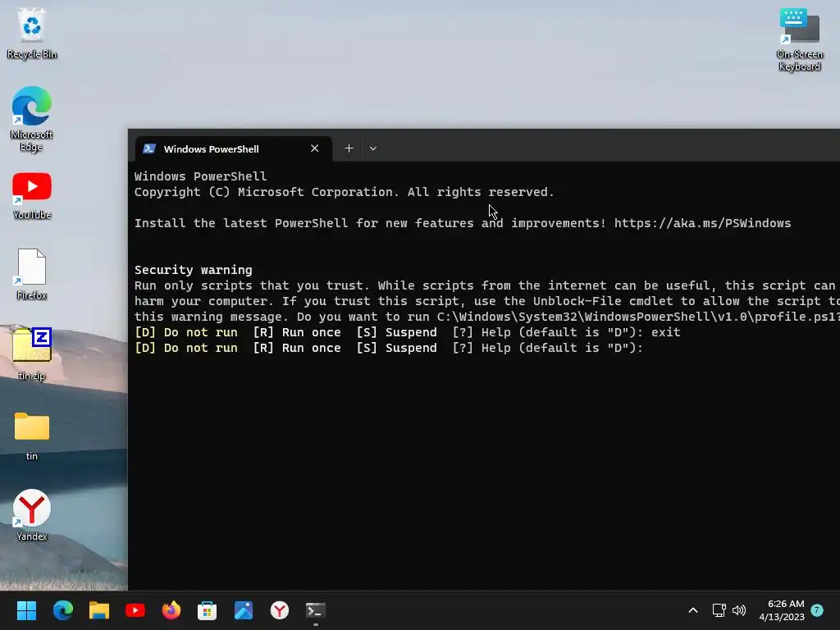This screenshot has height=630, width=840.
Task: Launch Firefox from the taskbar
Action: tap(171, 610)
